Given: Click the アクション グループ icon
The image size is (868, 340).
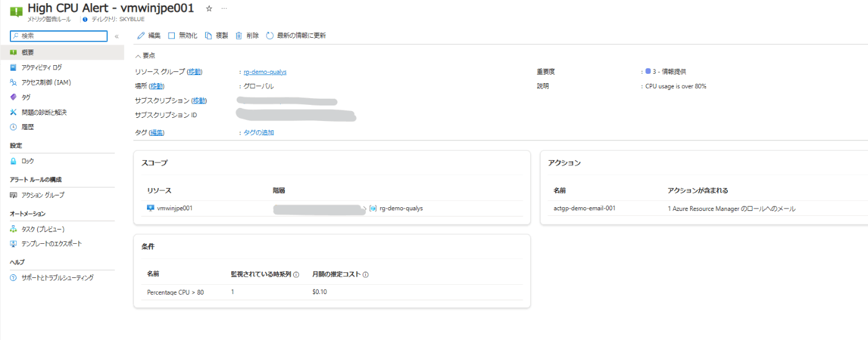Looking at the screenshot, I should click(14, 195).
